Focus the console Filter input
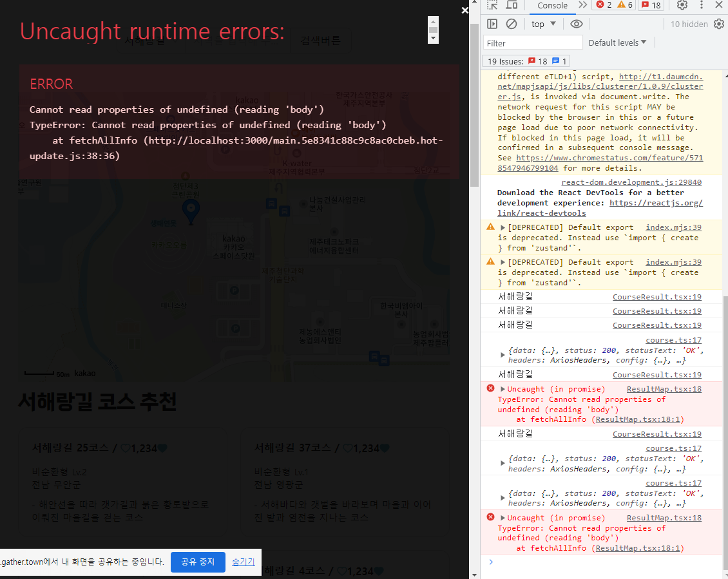This screenshot has height=579, width=728. tap(533, 43)
